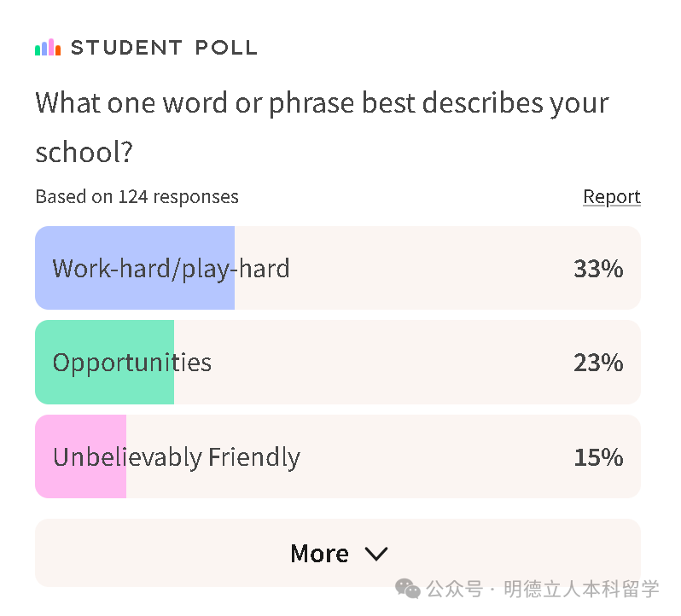Click the blue filled progress bar segment
The image size is (681, 616).
pos(135,268)
